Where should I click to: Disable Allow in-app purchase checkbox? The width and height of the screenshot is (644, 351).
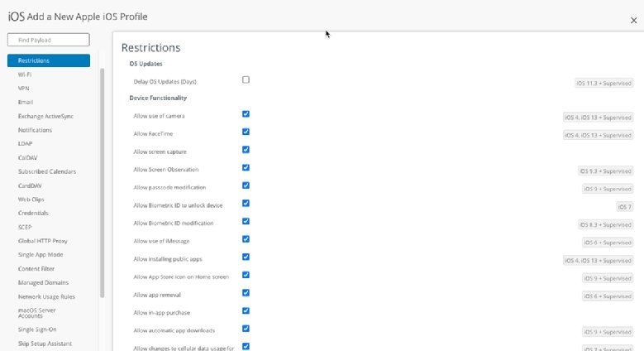point(246,310)
